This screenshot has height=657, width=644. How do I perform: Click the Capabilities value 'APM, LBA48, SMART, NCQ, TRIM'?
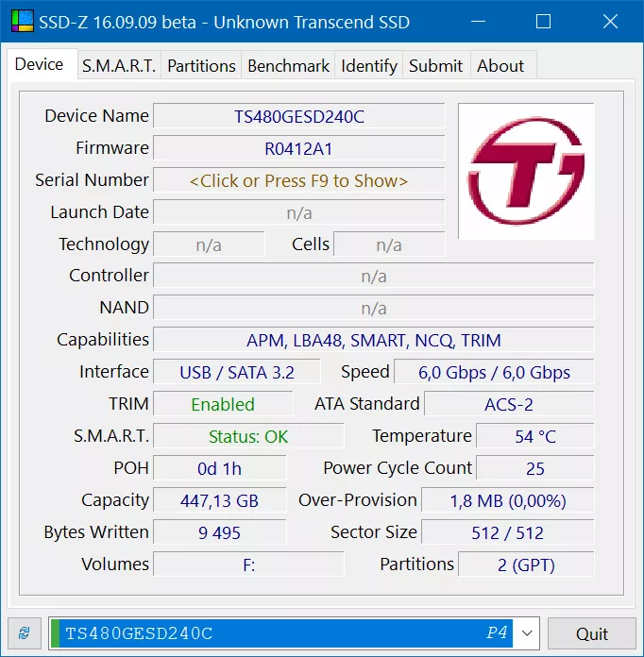(x=374, y=340)
